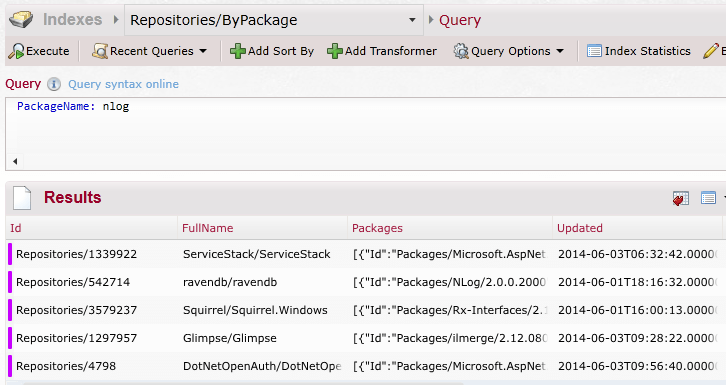
Task: Open the Indexes breadcrumb link
Action: pyautogui.click(x=72, y=19)
